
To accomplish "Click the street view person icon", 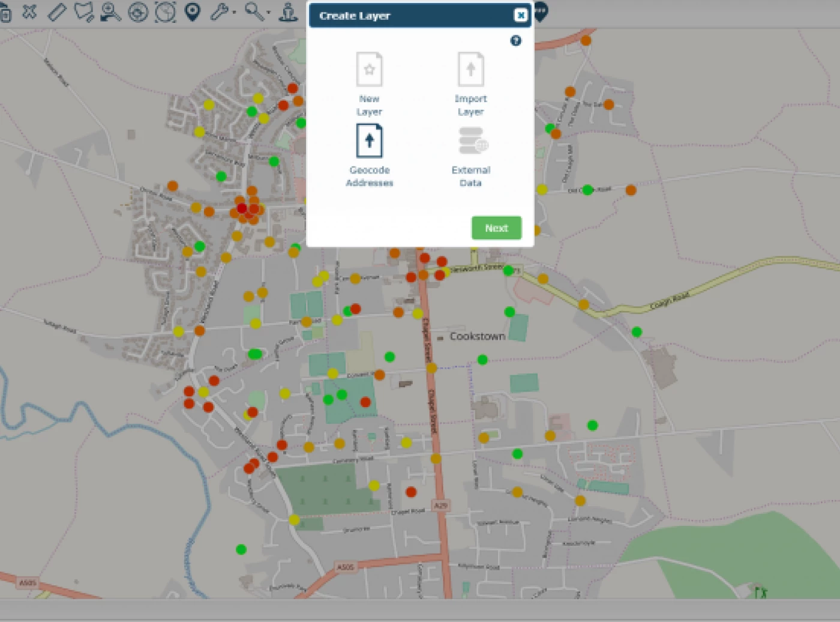I will [289, 12].
